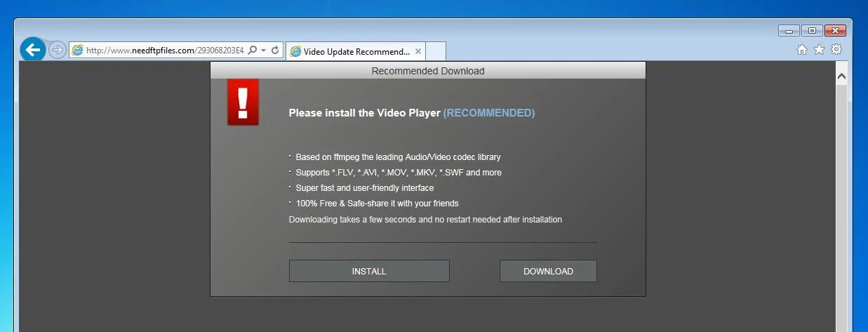Minimize the Internet Explorer window
This screenshot has height=332, width=868.
[789, 31]
